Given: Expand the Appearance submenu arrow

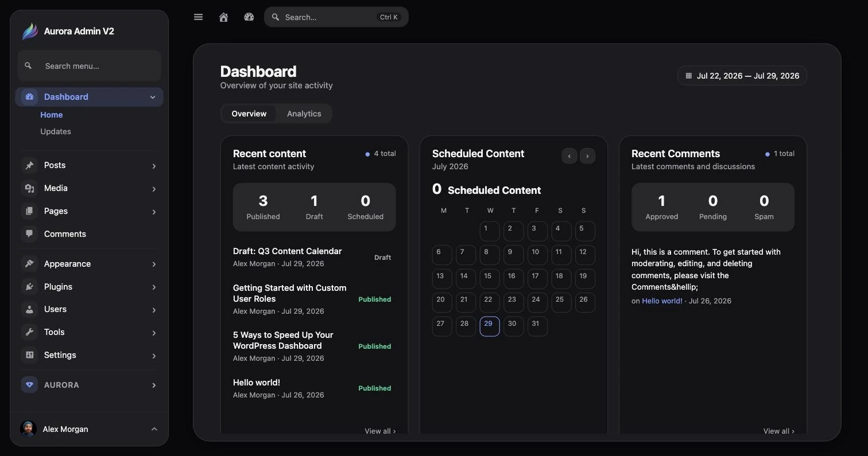Looking at the screenshot, I should tap(154, 264).
